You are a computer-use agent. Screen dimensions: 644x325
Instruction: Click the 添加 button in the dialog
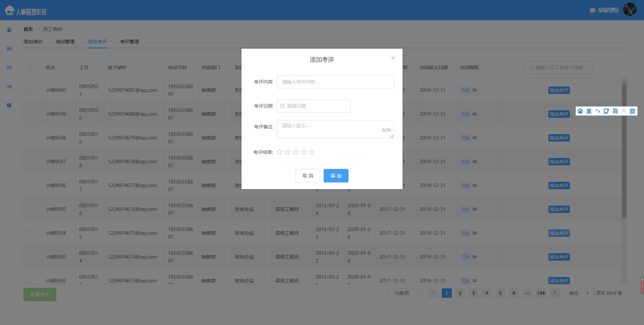click(336, 175)
